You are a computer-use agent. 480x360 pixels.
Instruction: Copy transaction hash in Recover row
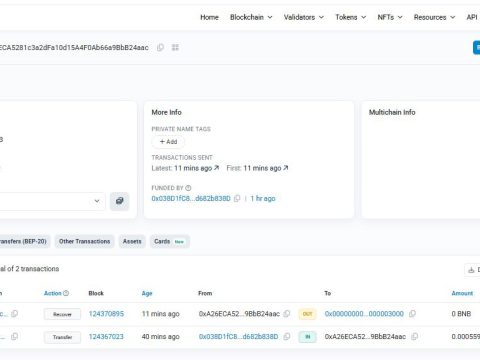coord(14,314)
